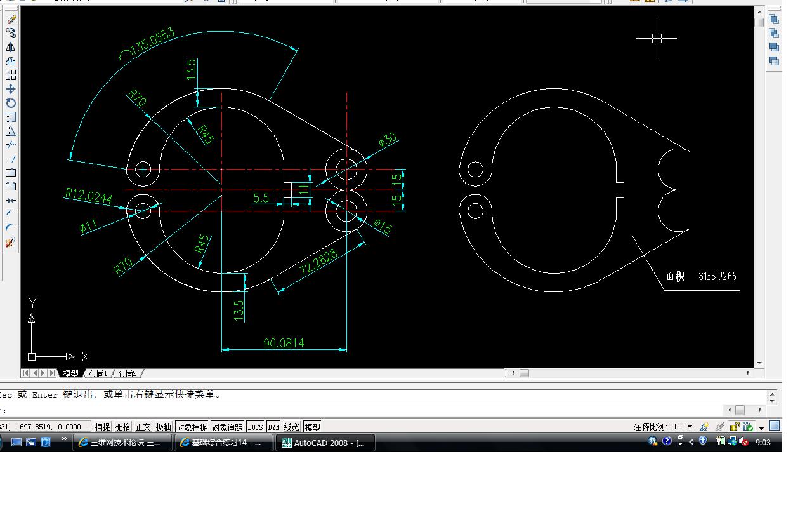Toggle 栅格 grid display

123,427
